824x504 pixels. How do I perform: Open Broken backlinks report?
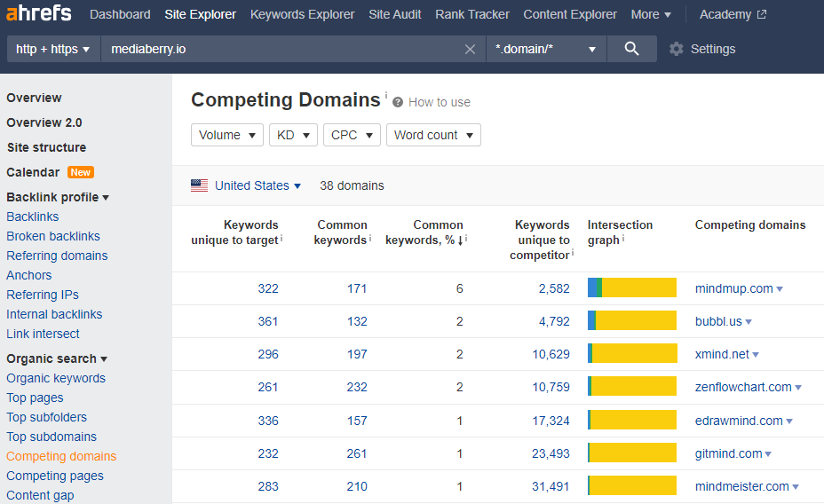pos(53,236)
